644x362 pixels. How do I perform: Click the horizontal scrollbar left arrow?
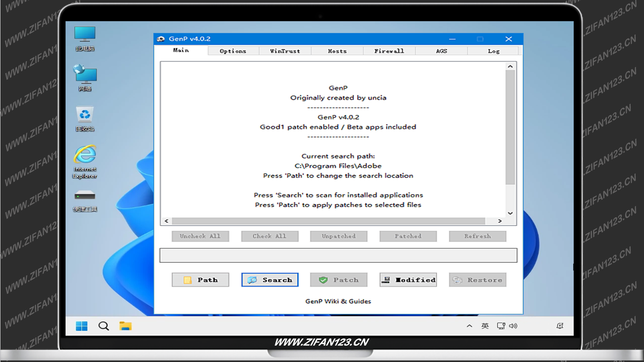[166, 221]
